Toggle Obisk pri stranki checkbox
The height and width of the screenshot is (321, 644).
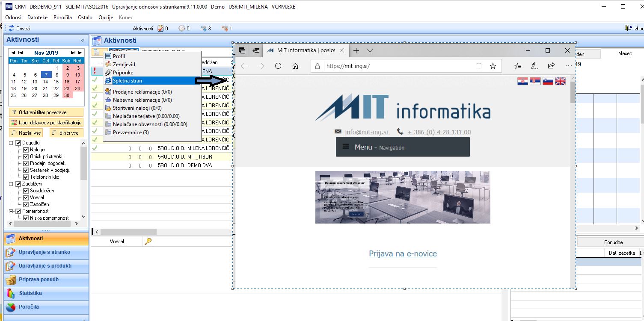pos(26,156)
